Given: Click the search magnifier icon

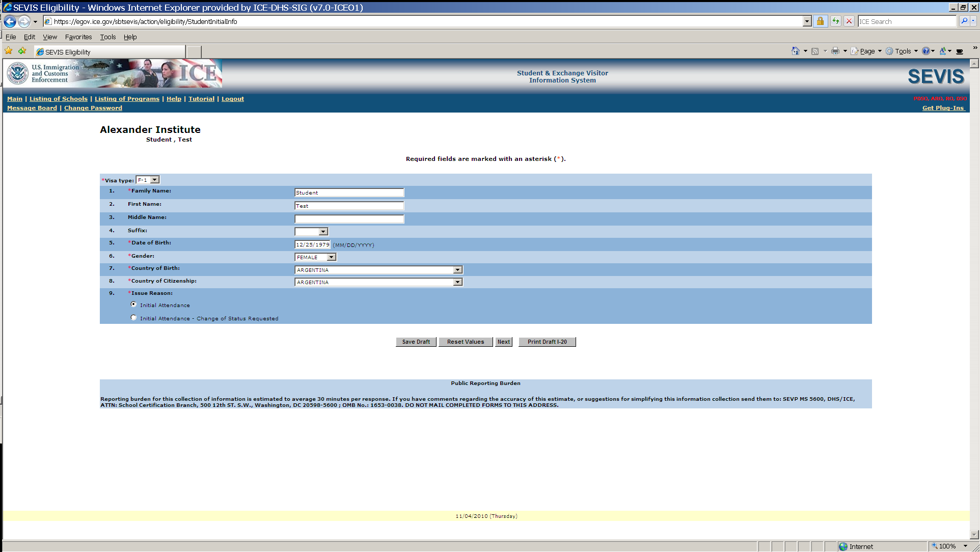Looking at the screenshot, I should click(x=964, y=21).
